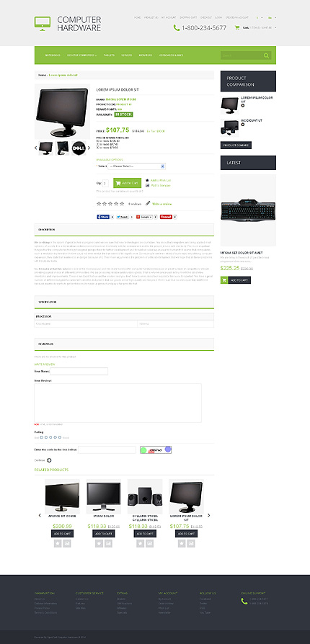The height and width of the screenshot is (644, 310).
Task: Open the Please Select options dropdown
Action: (x=136, y=166)
